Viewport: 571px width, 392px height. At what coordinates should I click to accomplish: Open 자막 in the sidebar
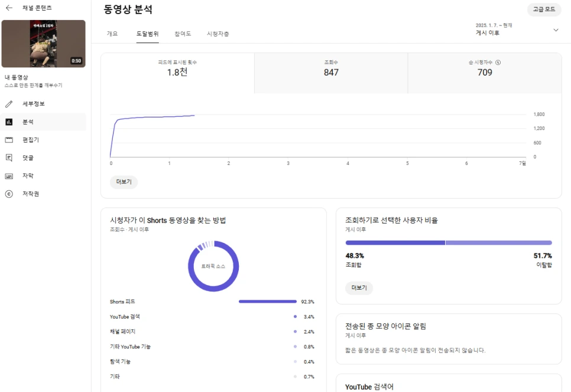(43, 176)
